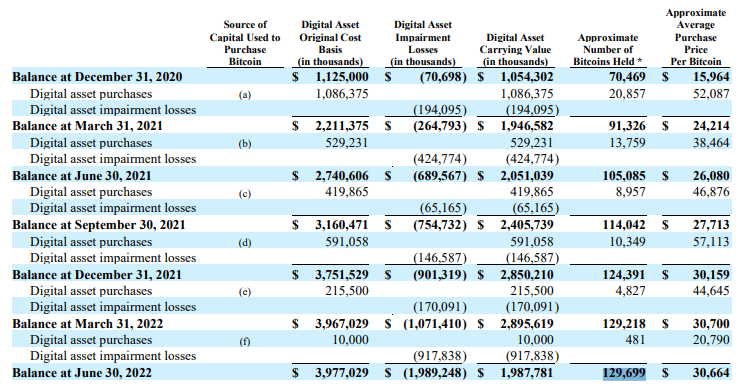Image resolution: width=749 pixels, height=391 pixels.
Task: Click the highlighted 129,699 bitcoins value
Action: click(624, 373)
